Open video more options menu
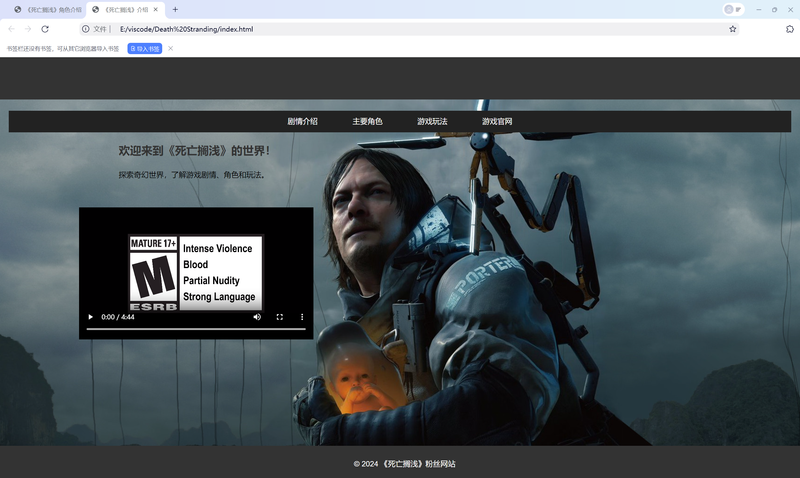This screenshot has height=478, width=800. 302,317
